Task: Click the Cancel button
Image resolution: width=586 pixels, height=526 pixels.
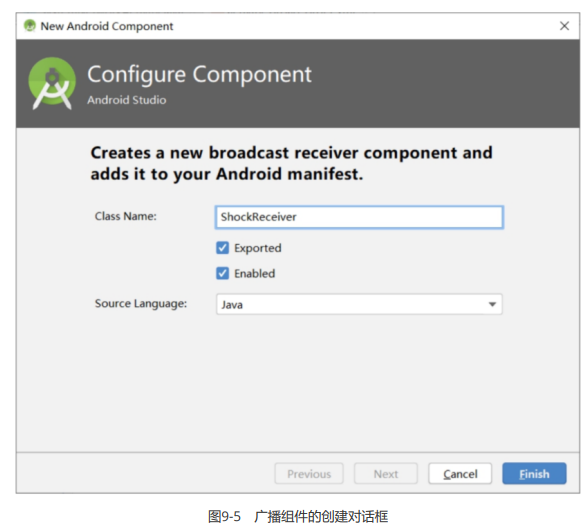Action: click(460, 474)
